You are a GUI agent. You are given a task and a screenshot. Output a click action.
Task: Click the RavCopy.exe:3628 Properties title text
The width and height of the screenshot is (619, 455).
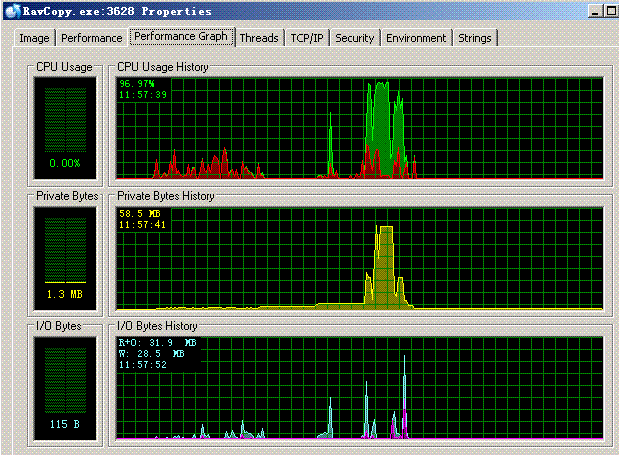pyautogui.click(x=117, y=11)
